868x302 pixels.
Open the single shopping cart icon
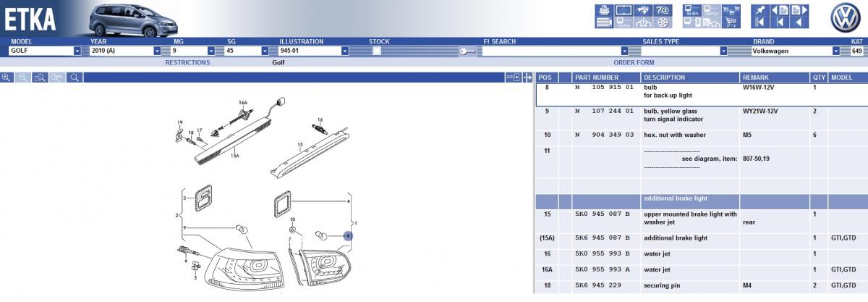(731, 22)
